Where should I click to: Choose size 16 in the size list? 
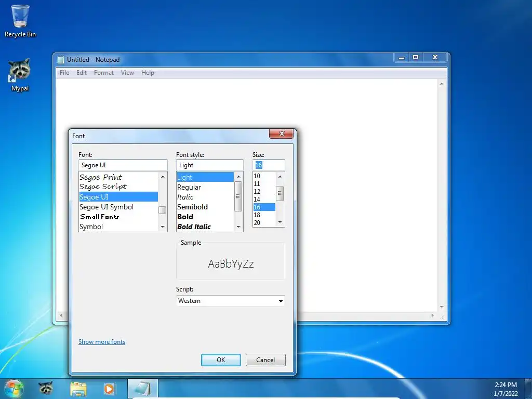[x=264, y=207]
